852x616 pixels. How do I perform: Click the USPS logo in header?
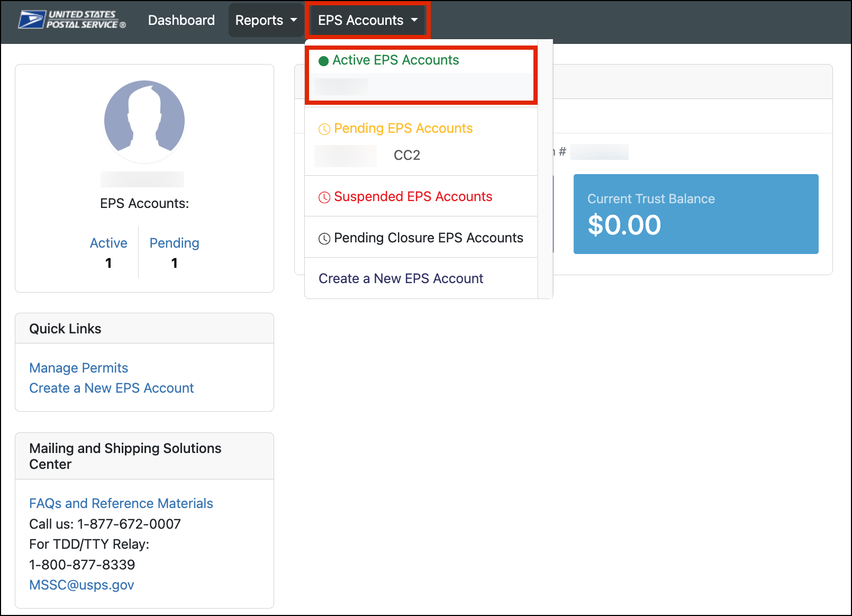(x=72, y=20)
